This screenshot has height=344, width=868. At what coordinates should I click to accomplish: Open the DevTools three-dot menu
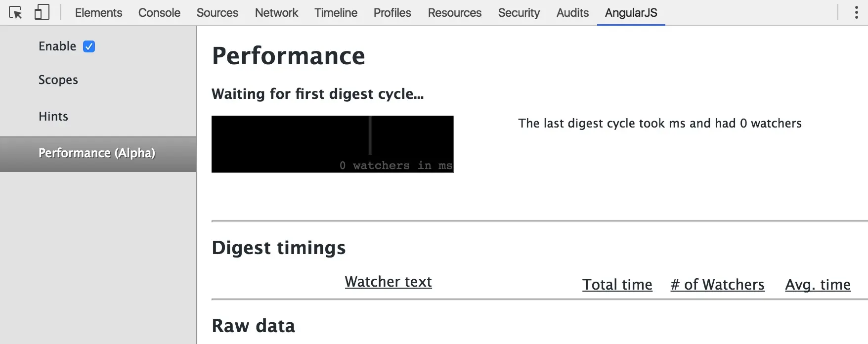click(x=857, y=12)
